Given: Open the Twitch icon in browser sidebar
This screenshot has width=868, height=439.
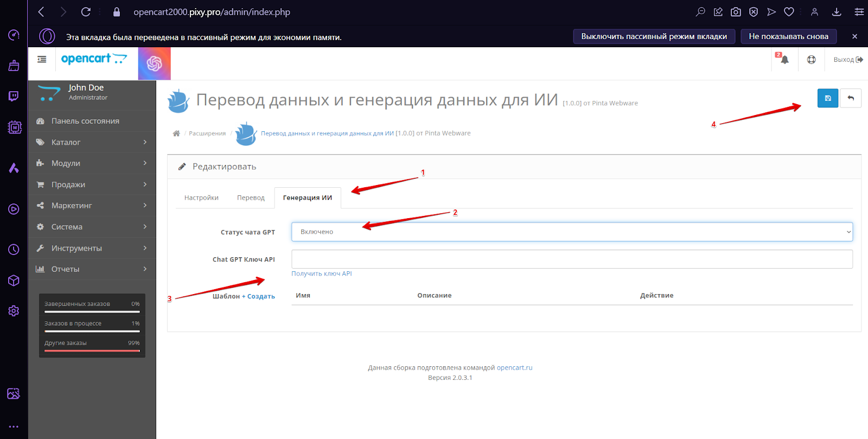Looking at the screenshot, I should pyautogui.click(x=14, y=96).
